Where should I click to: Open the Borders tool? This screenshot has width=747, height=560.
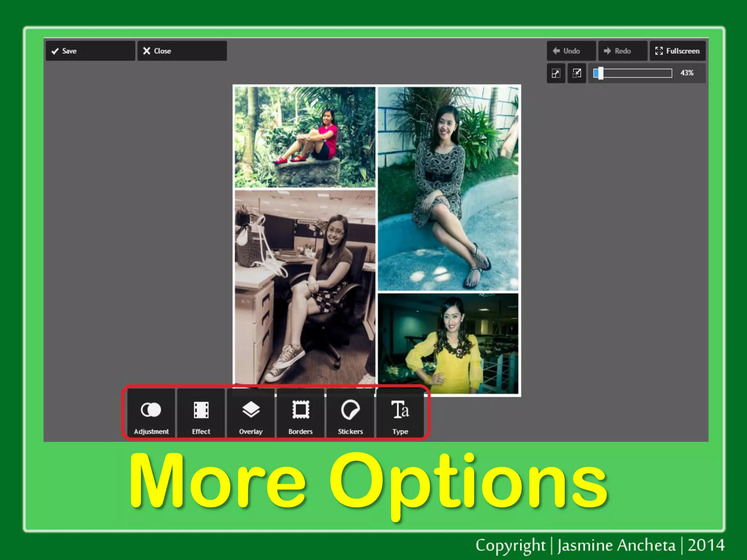tap(301, 413)
